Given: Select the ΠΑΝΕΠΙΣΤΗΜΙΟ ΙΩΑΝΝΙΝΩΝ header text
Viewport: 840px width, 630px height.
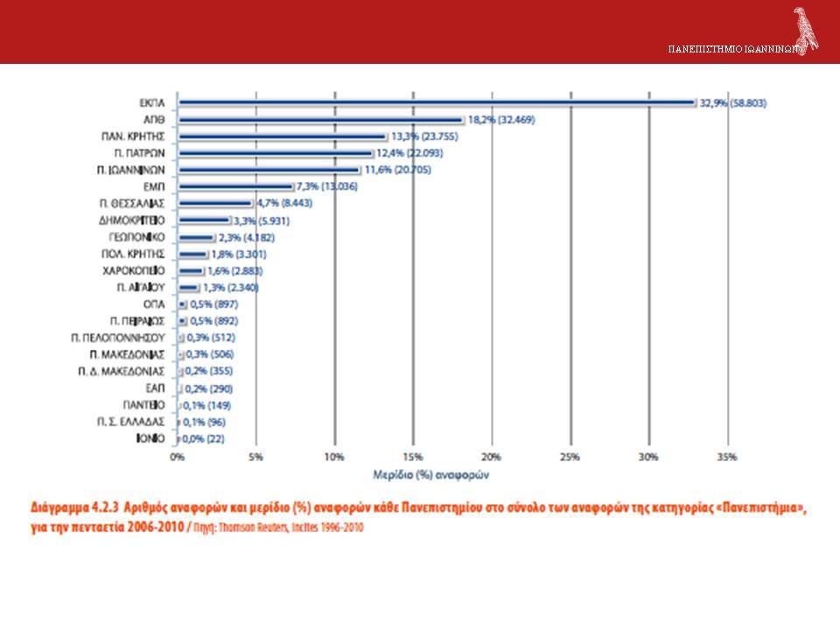Looking at the screenshot, I should pos(734,49).
